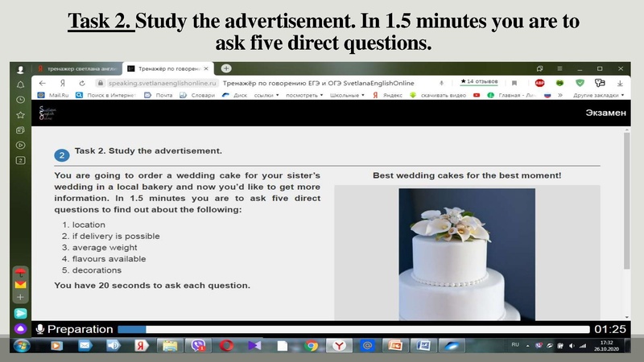
Task: Click the address bar URL field
Action: [157, 82]
